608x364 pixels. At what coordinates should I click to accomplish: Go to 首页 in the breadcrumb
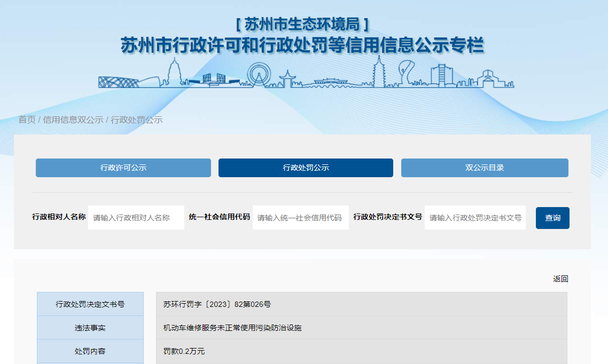tap(27, 120)
